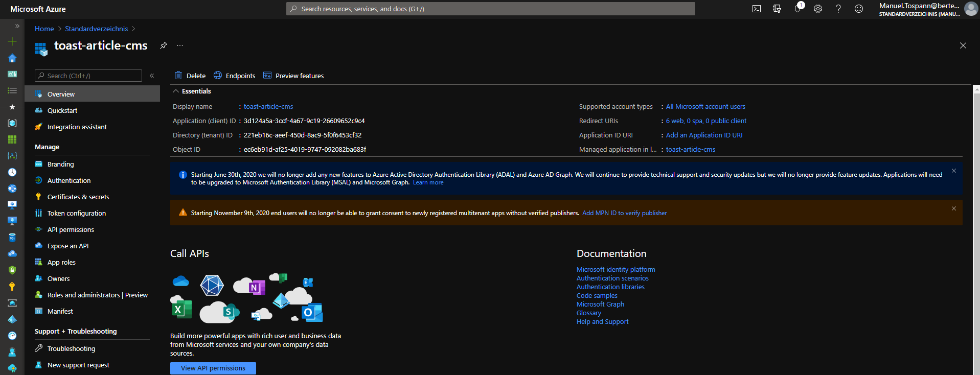Go to portal Home via house icon

(x=12, y=58)
